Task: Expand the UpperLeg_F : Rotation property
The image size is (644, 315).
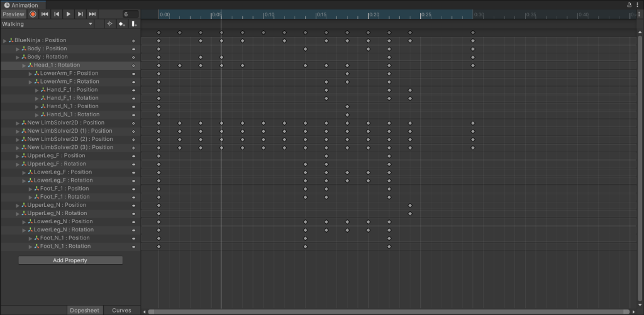Action: click(x=18, y=163)
